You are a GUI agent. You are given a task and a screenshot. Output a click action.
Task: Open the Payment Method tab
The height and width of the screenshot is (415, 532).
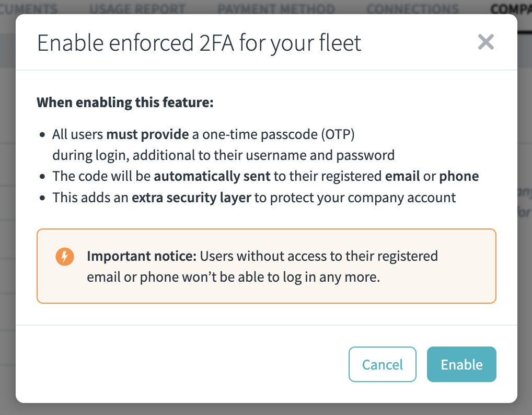(x=276, y=9)
